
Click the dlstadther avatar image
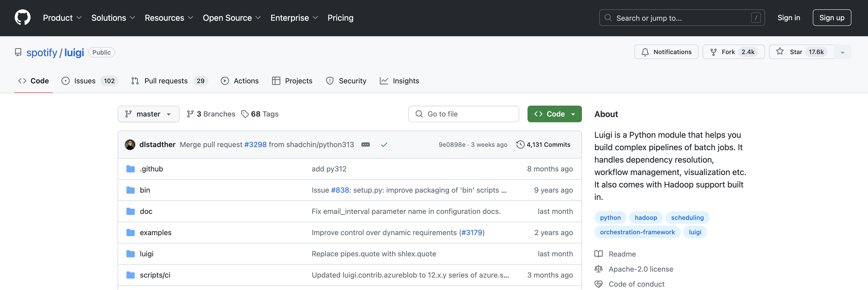pyautogui.click(x=130, y=145)
